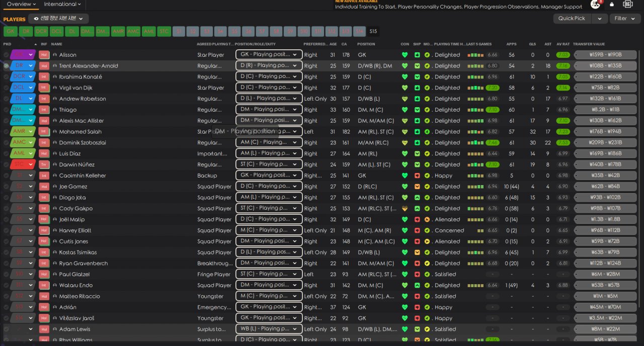Click Curtis Jones's yellow morale icon
Screen dimensions: 644x346
[427, 241]
